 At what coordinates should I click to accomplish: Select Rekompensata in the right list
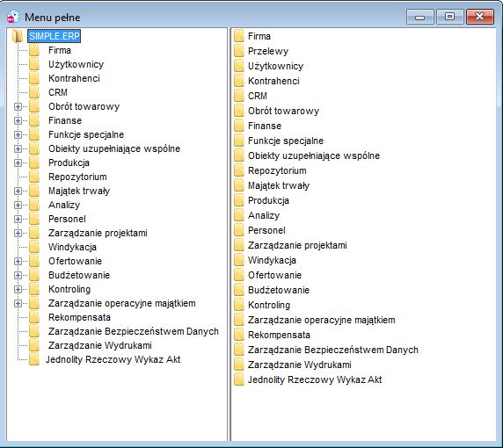pos(279,335)
